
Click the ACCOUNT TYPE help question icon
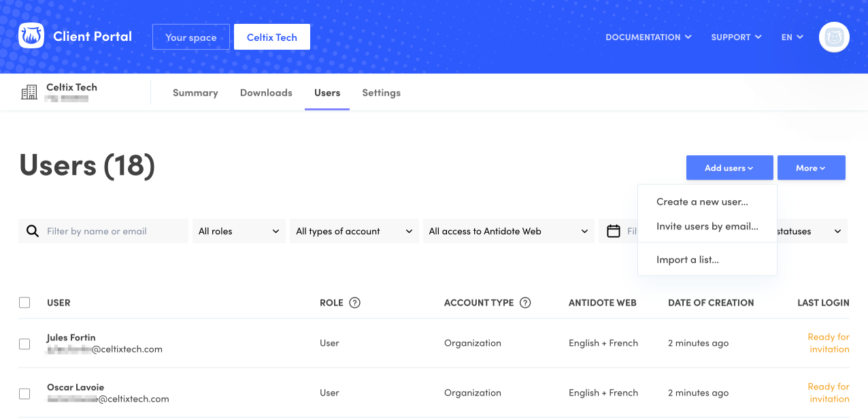pyautogui.click(x=525, y=303)
